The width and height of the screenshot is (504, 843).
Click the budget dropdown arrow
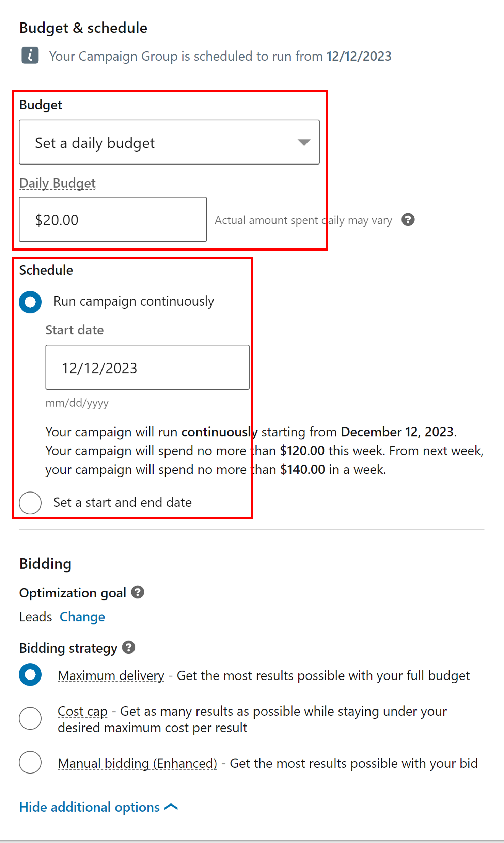304,142
